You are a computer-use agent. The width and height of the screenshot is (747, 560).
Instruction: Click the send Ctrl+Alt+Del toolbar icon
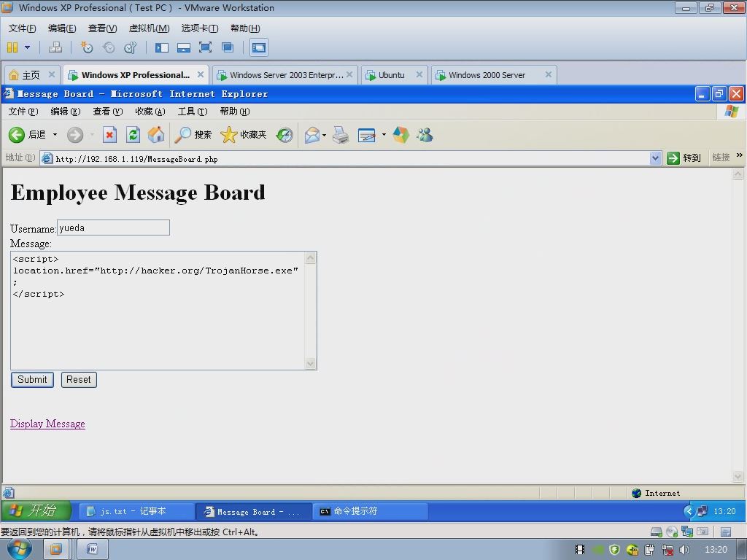point(55,47)
